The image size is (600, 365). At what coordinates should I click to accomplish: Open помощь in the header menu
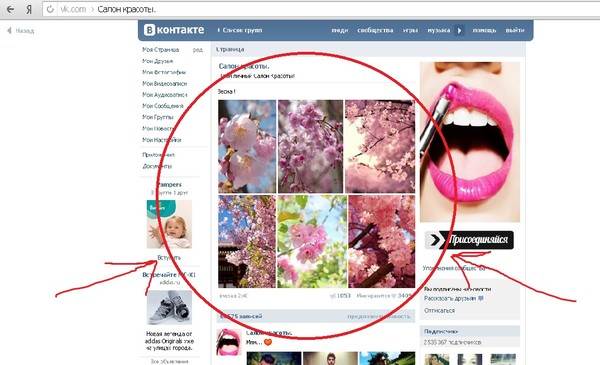[484, 30]
